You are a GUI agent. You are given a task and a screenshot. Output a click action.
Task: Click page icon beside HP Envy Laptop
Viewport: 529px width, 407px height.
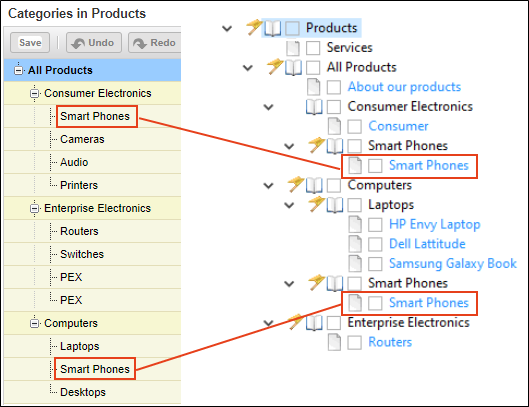click(355, 224)
